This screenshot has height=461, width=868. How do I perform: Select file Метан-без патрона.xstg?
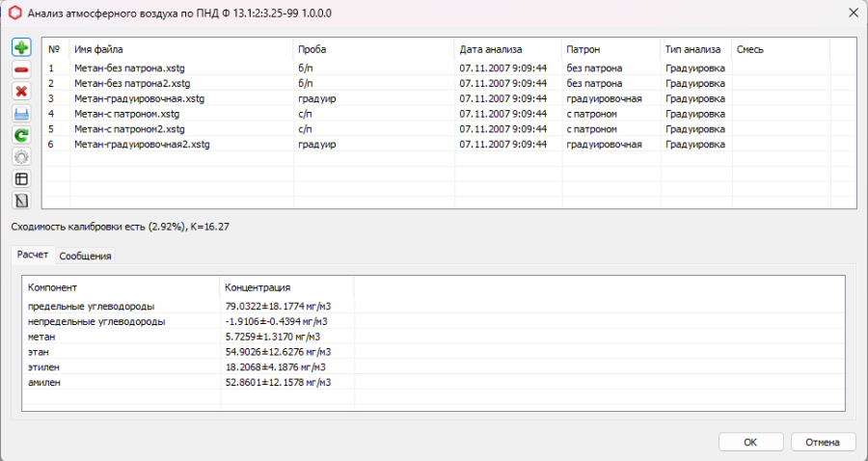coord(129,68)
